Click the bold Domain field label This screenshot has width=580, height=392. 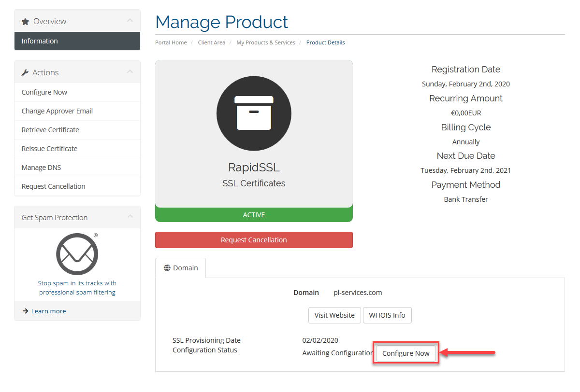coord(306,293)
